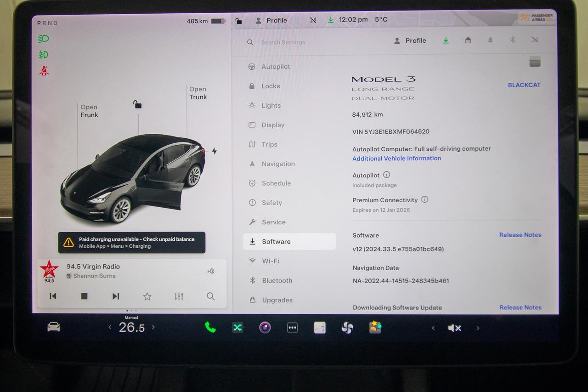This screenshot has width=588, height=392.
Task: Tap the BLACKCAT vehicle name
Action: click(524, 85)
